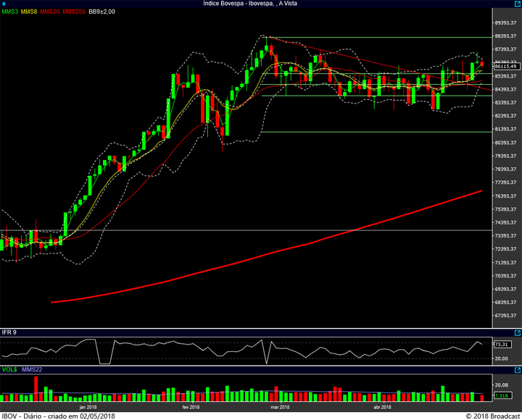Toggle the MMS3 moving average label
Image resolution: width=522 pixels, height=420 pixels.
click(x=9, y=12)
